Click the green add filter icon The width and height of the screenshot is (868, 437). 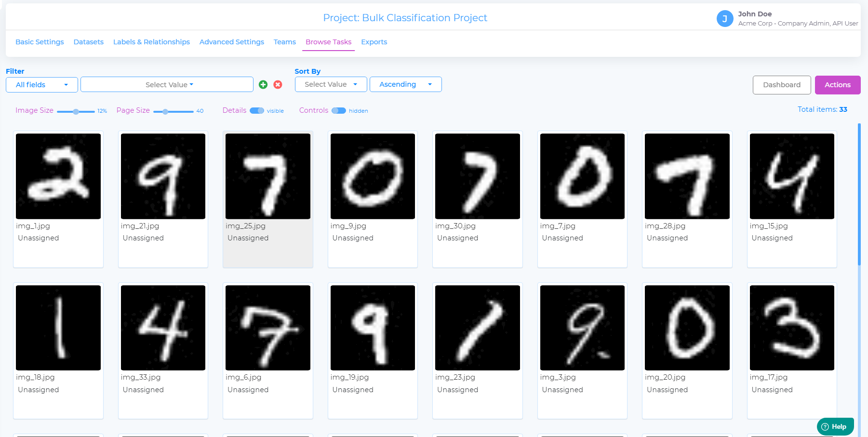point(263,85)
